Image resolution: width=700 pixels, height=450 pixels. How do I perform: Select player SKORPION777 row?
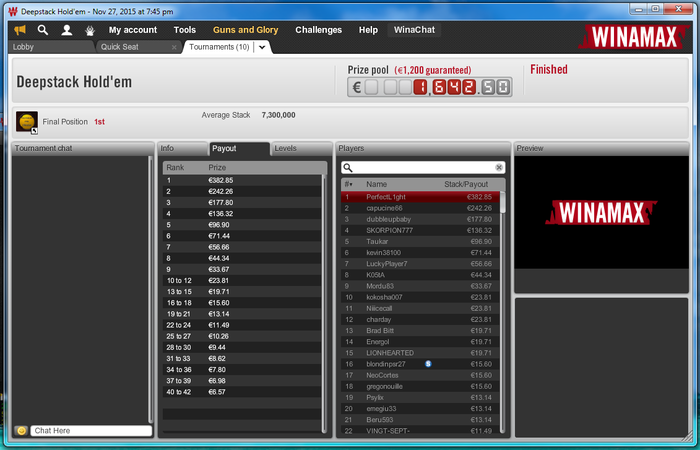pyautogui.click(x=420, y=230)
